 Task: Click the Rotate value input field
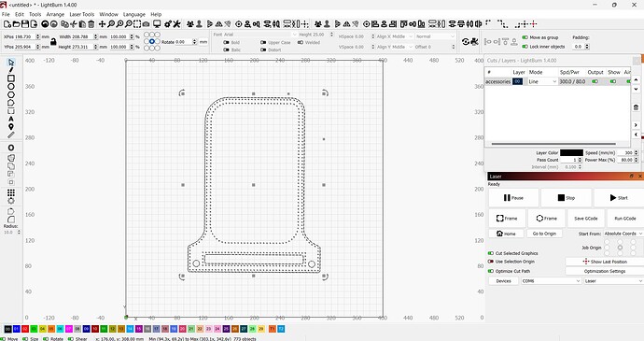pyautogui.click(x=183, y=42)
